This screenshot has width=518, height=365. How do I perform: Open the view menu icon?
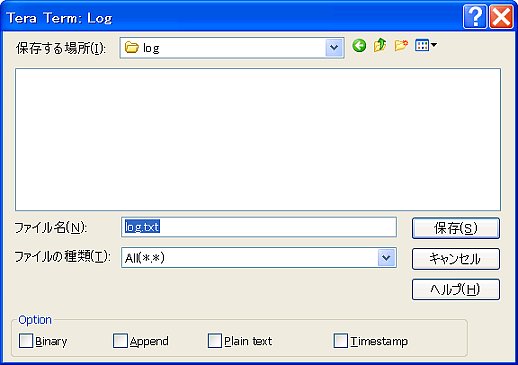[x=426, y=46]
